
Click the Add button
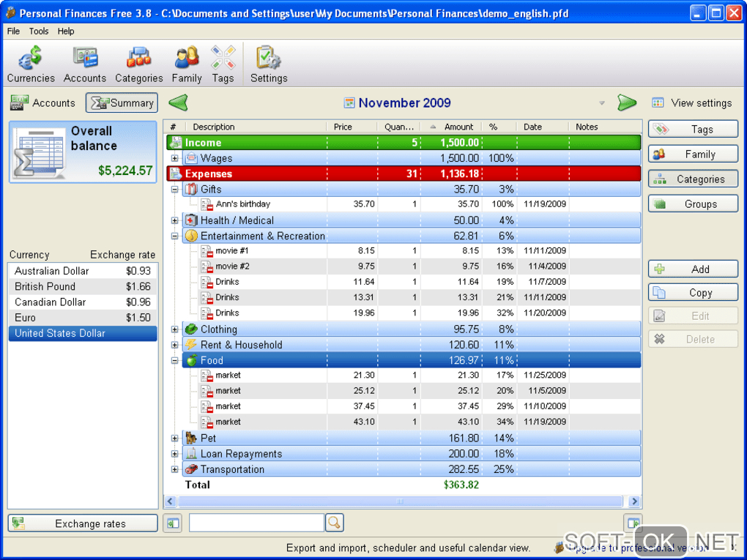tap(693, 269)
